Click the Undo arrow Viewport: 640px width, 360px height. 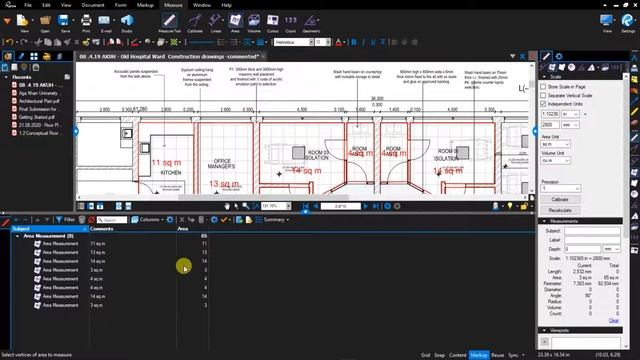[9, 42]
